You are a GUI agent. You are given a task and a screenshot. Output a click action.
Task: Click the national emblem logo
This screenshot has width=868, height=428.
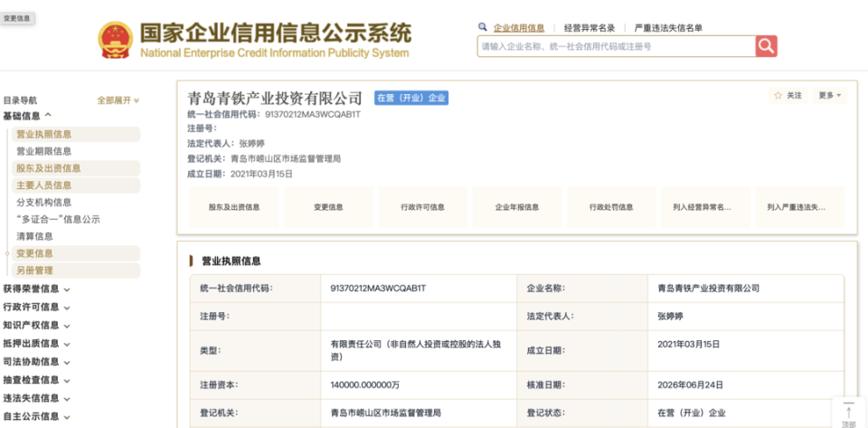[115, 40]
